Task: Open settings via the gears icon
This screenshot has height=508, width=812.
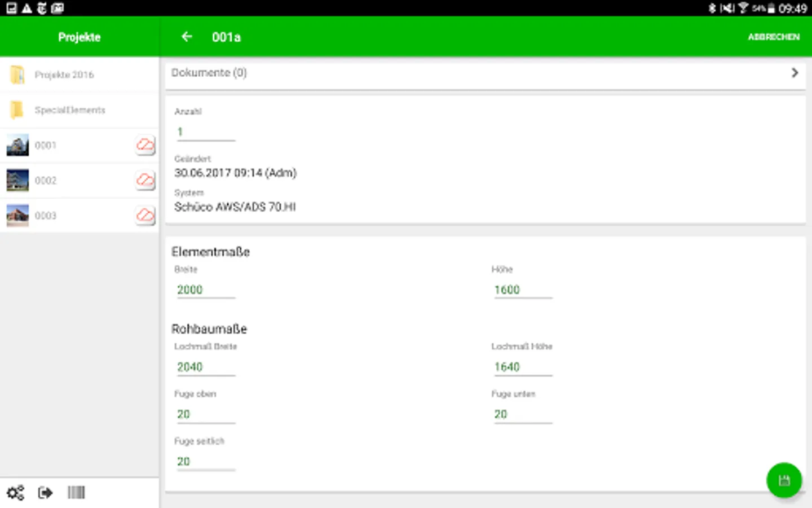Action: 15,493
